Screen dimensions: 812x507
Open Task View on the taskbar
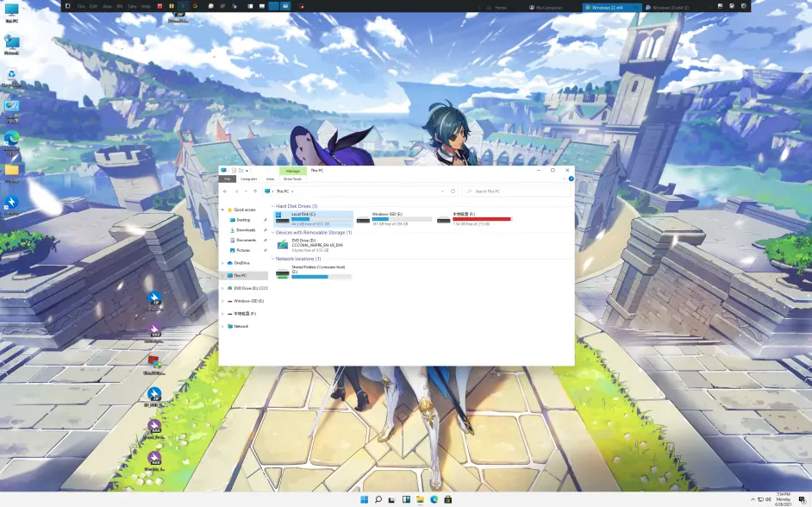click(x=392, y=499)
